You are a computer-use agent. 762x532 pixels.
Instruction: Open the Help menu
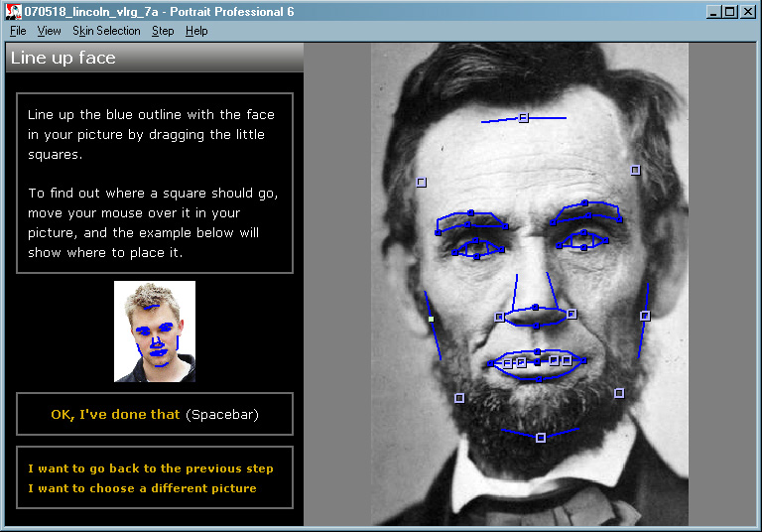click(196, 31)
